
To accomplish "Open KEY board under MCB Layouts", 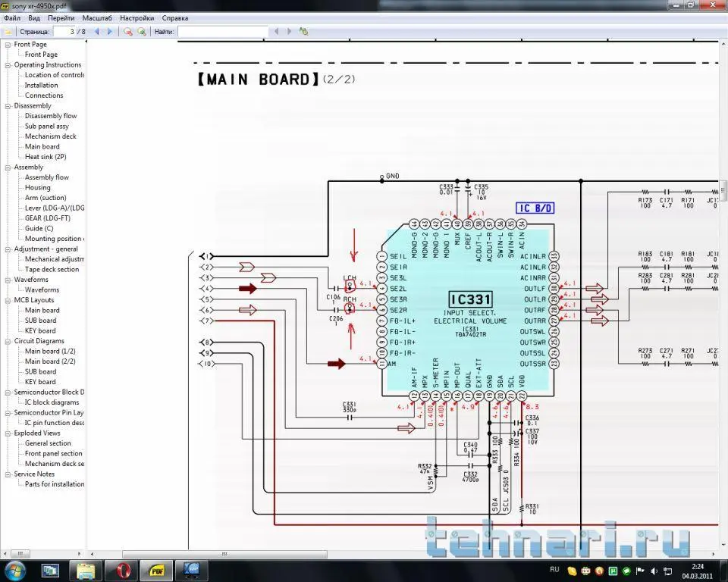I will [x=40, y=331].
